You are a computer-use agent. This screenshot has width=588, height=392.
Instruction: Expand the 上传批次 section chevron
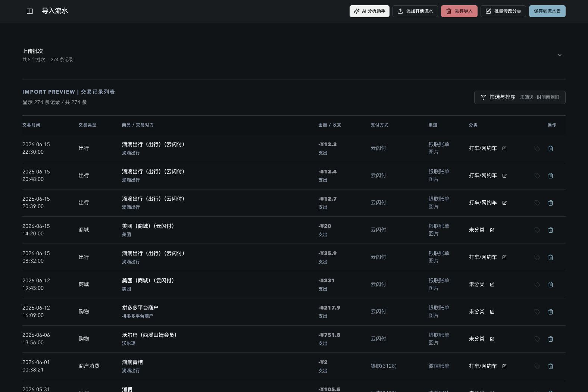[559, 55]
